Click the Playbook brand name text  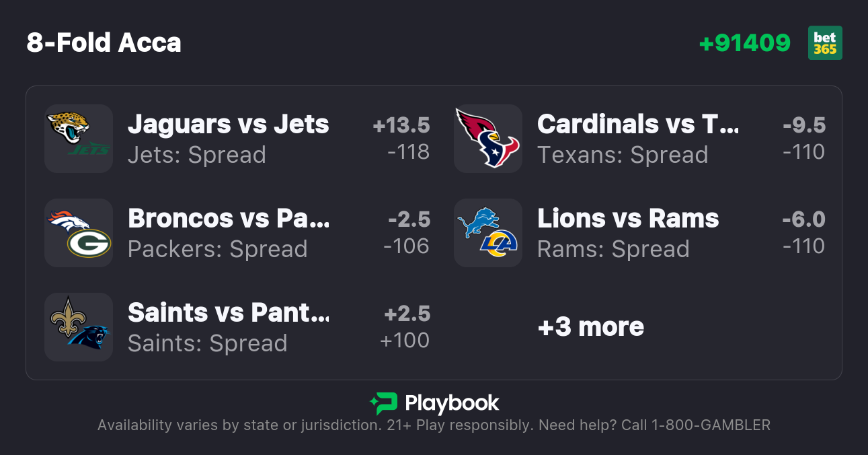[x=452, y=403]
